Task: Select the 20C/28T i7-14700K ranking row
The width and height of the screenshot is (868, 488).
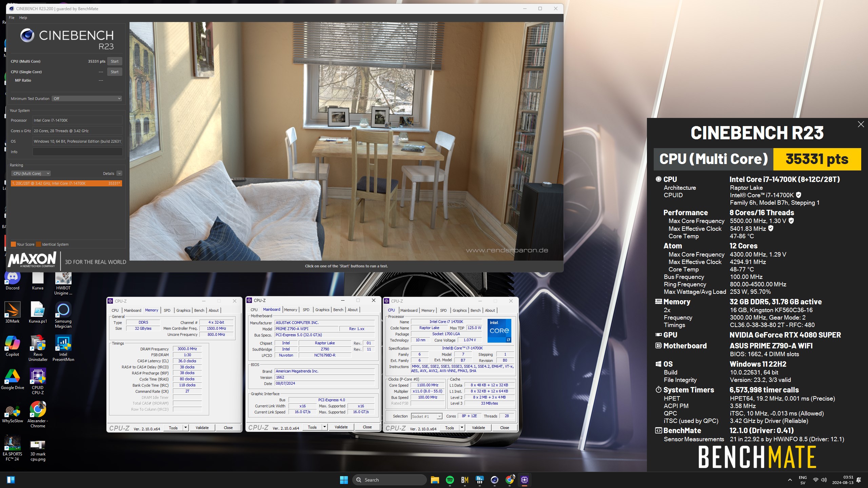Action: point(66,183)
